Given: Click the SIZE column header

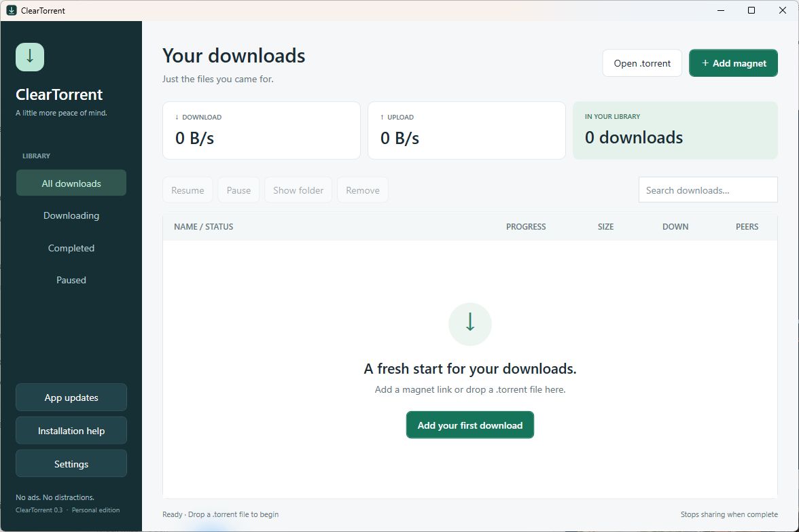Looking at the screenshot, I should point(605,227).
